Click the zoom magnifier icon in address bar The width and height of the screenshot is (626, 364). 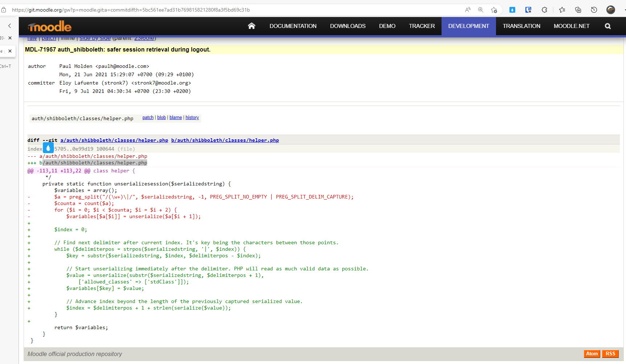click(481, 10)
